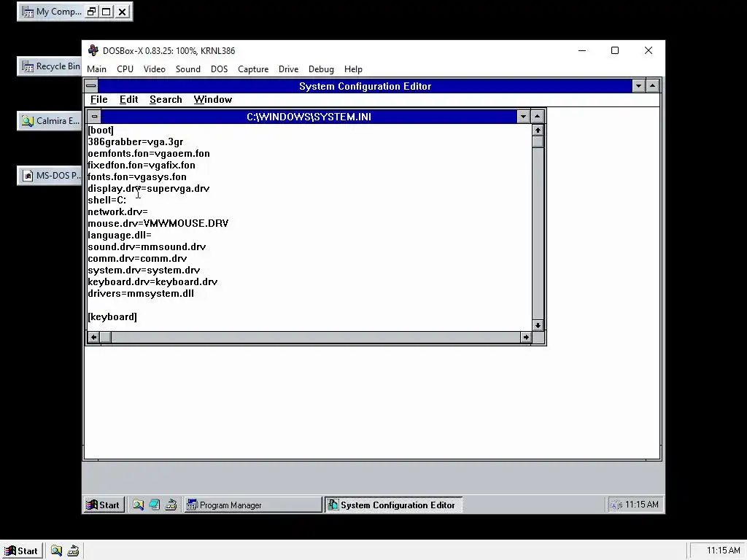Image resolution: width=747 pixels, height=560 pixels.
Task: Click the teal notepad quick-launch icon in the inner taskbar
Action: pyautogui.click(x=155, y=505)
